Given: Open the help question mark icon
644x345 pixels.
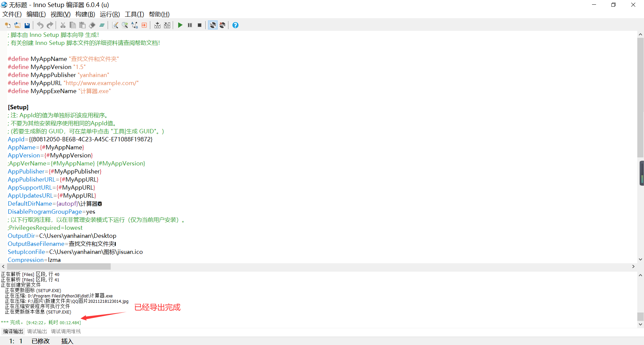Looking at the screenshot, I should (x=235, y=25).
